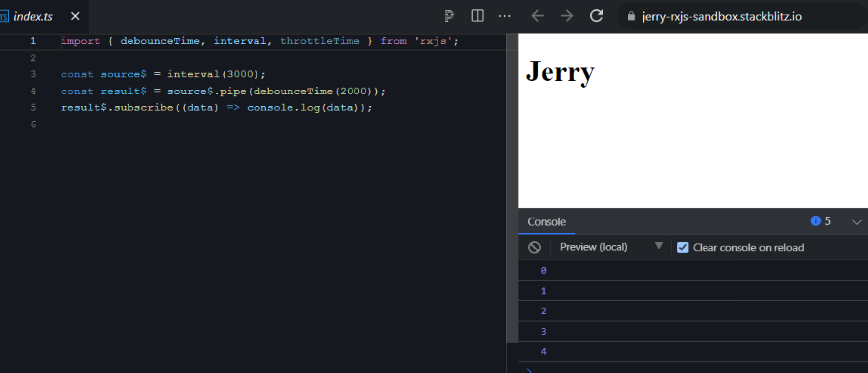Click interval(3000) call on line 3
868x373 pixels.
[213, 74]
